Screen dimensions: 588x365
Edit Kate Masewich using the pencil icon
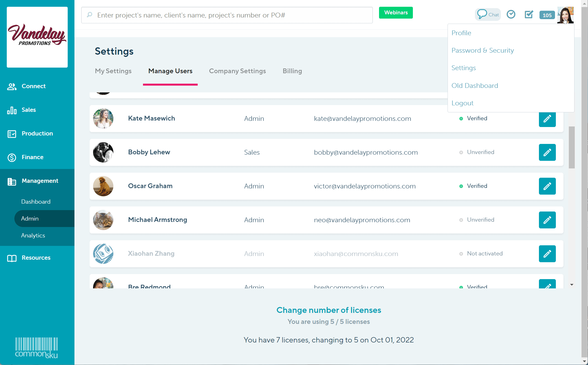[x=547, y=119]
